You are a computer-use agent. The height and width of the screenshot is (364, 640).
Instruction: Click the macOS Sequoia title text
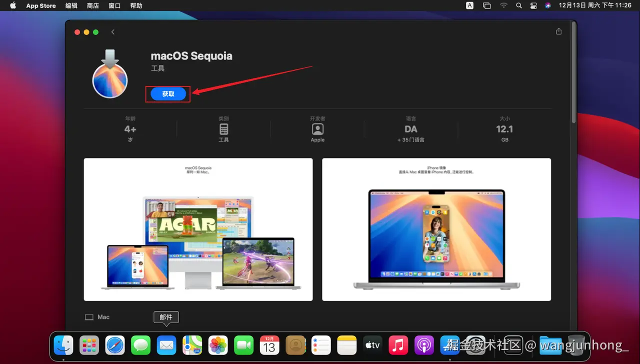(x=192, y=56)
